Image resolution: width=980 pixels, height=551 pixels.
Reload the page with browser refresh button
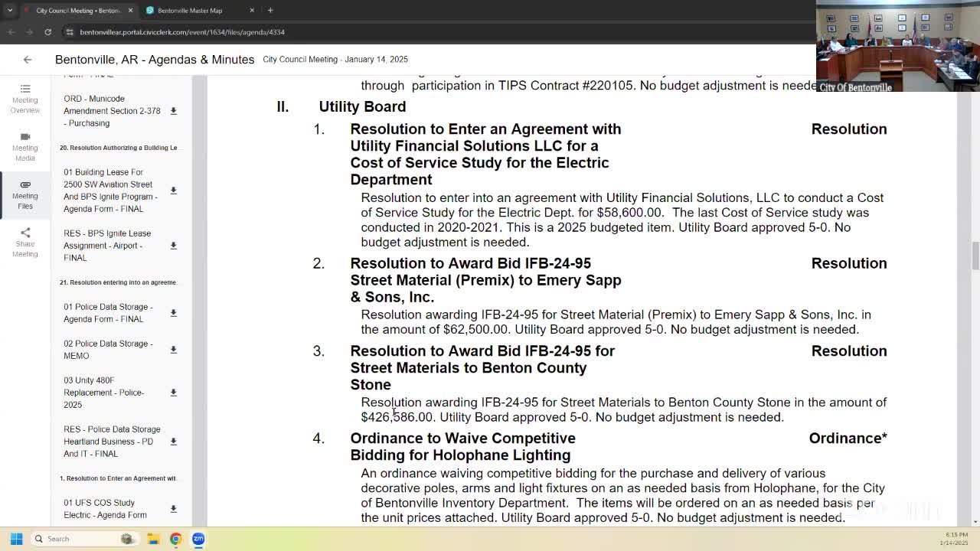coord(47,32)
